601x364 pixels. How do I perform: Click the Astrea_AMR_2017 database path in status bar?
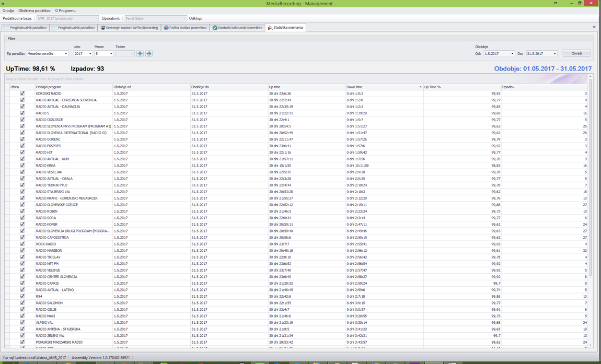pos(34,358)
